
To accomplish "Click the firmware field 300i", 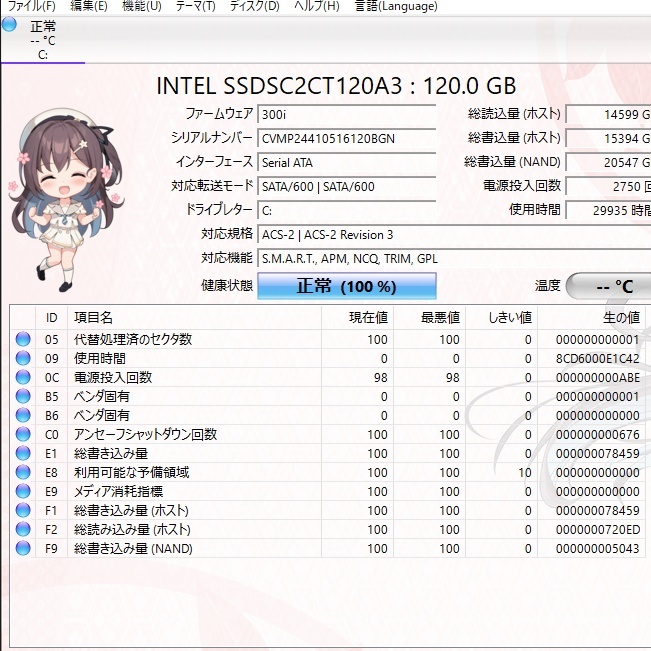I will point(347,114).
